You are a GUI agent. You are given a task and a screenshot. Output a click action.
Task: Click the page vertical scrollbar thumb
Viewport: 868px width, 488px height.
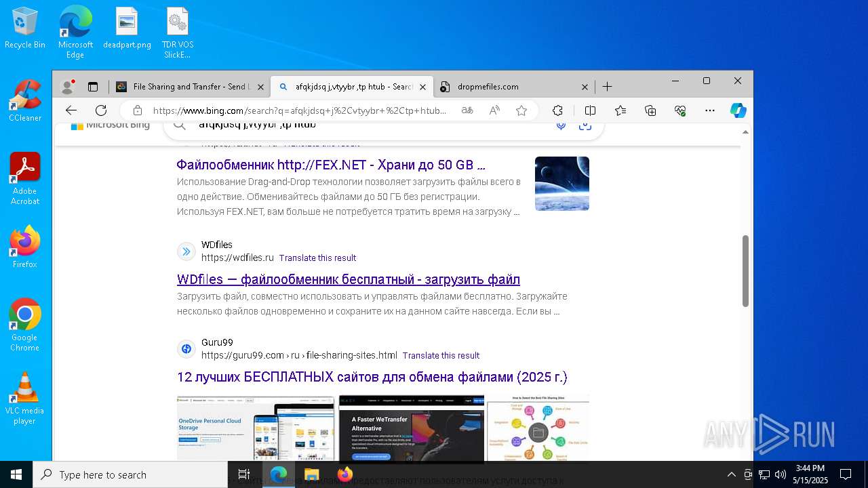(745, 270)
